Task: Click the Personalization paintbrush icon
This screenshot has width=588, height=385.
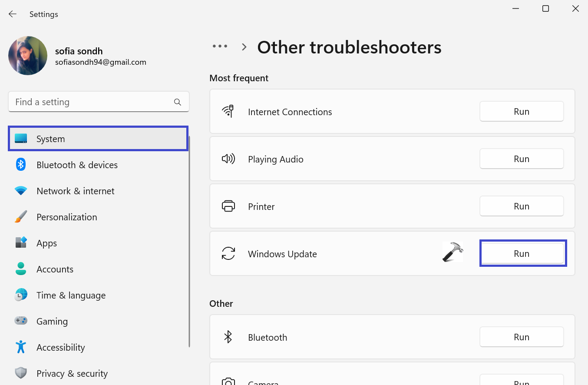Action: (x=21, y=217)
